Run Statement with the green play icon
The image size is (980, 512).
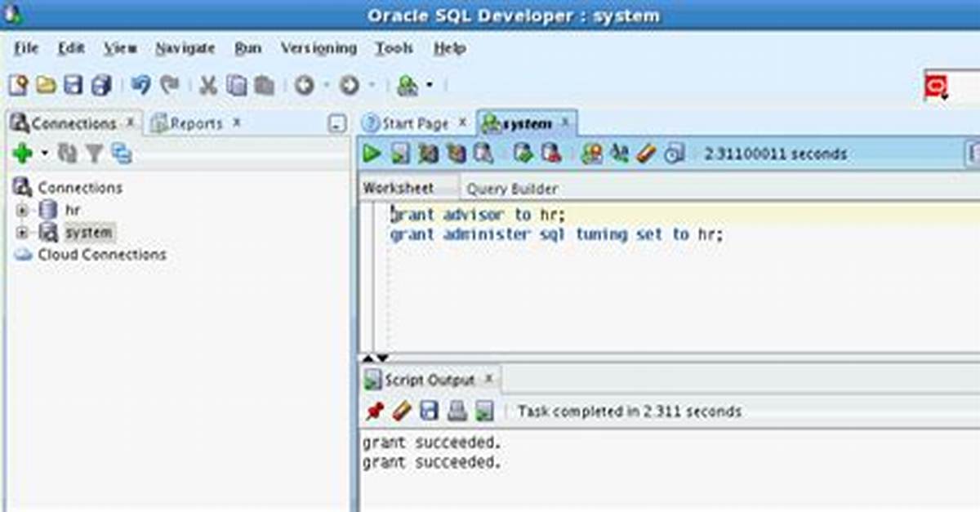pos(372,154)
